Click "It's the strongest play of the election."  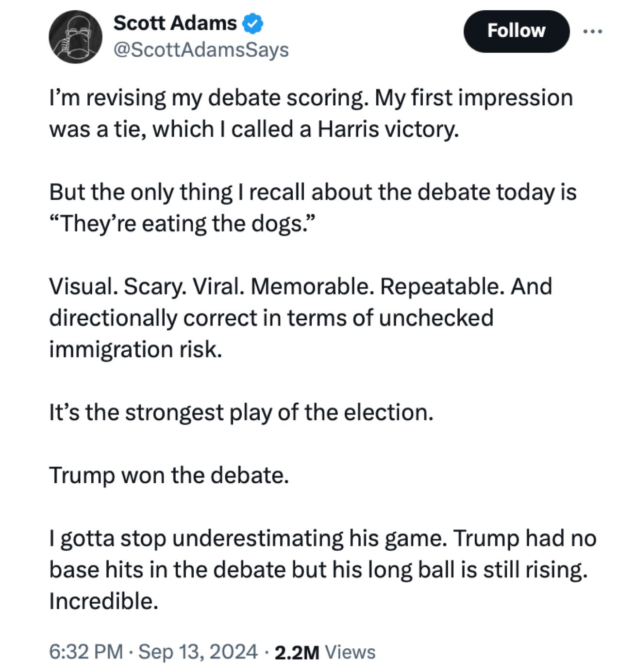pos(241,412)
